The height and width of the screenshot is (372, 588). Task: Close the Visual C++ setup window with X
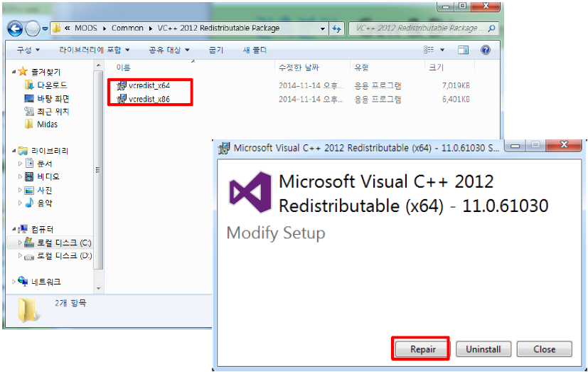[x=564, y=145]
